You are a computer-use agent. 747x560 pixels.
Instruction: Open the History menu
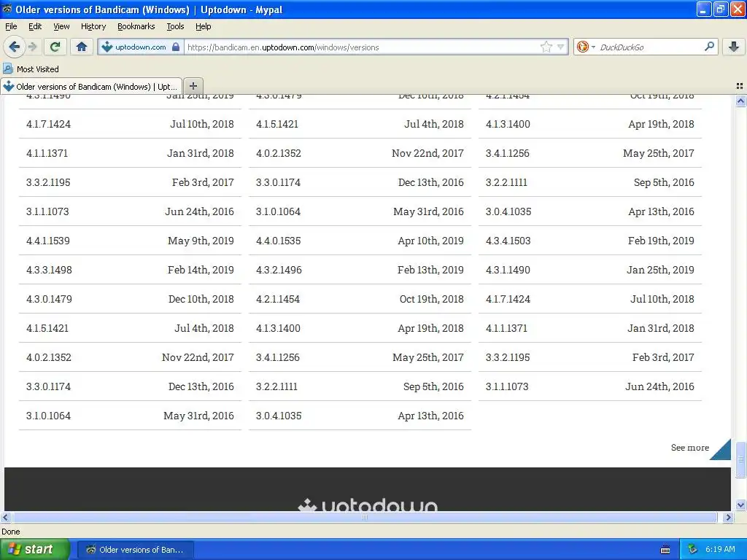pos(93,26)
